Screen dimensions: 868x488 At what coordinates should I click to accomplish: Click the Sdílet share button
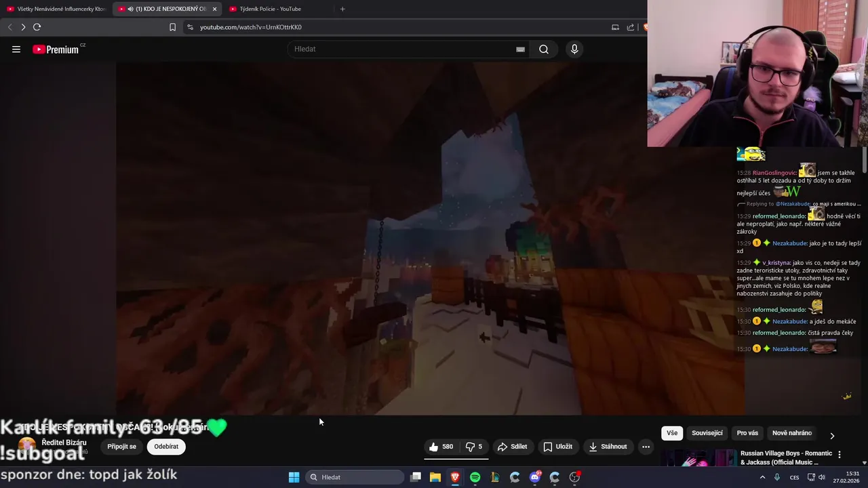click(512, 447)
